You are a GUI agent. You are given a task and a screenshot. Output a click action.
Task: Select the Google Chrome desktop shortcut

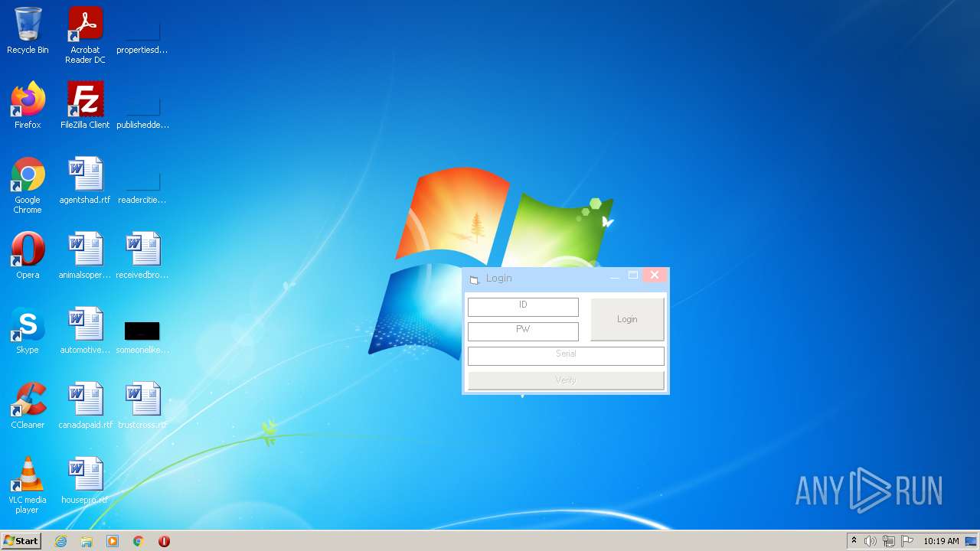click(x=28, y=185)
